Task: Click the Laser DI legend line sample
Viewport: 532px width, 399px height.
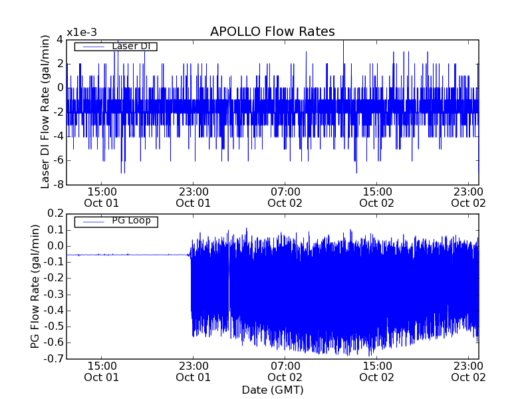Action: pos(93,47)
